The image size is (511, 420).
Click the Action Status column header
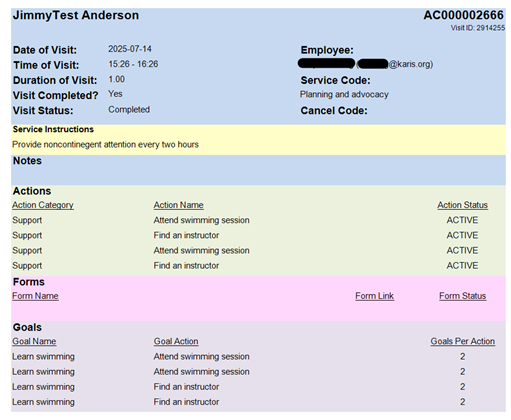(463, 205)
